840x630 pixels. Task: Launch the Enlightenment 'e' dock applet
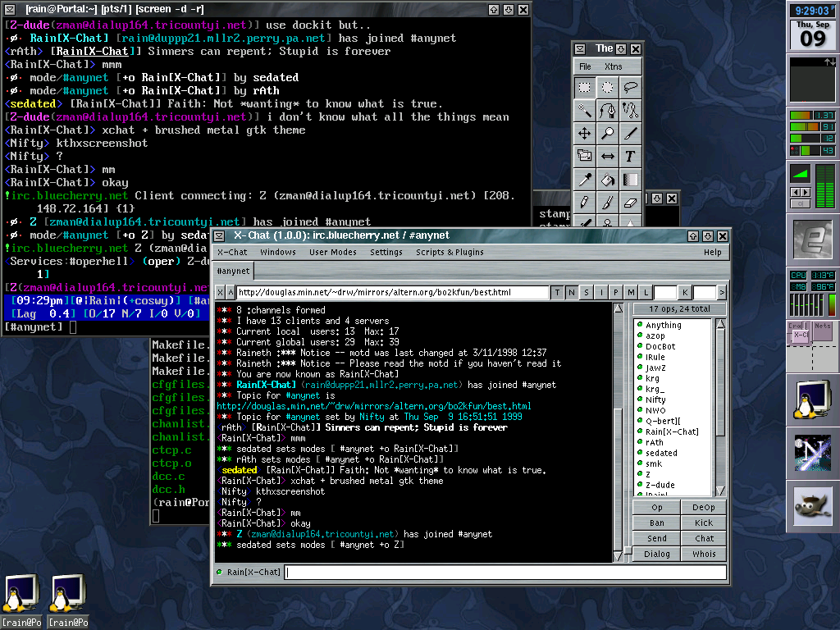coord(813,239)
